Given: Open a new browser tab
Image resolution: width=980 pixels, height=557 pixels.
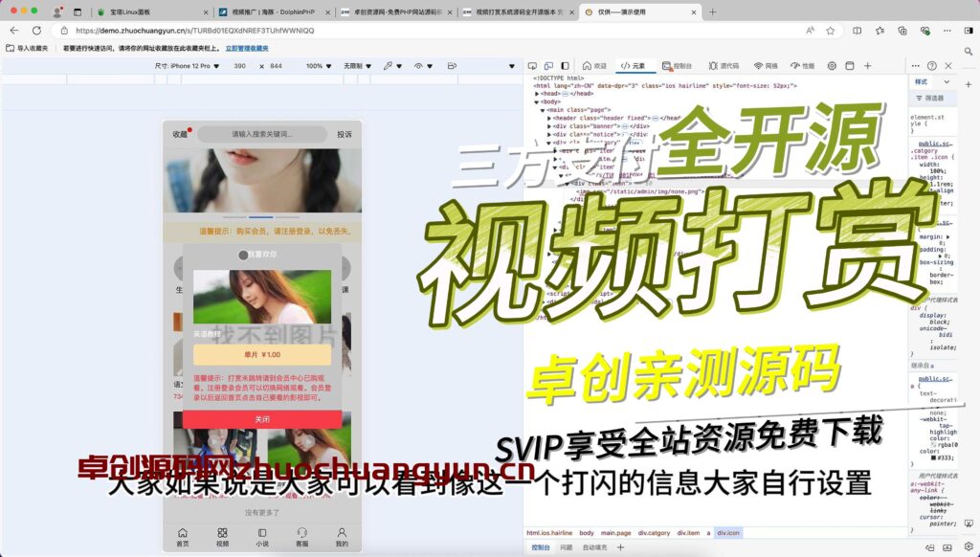Looking at the screenshot, I should [712, 11].
